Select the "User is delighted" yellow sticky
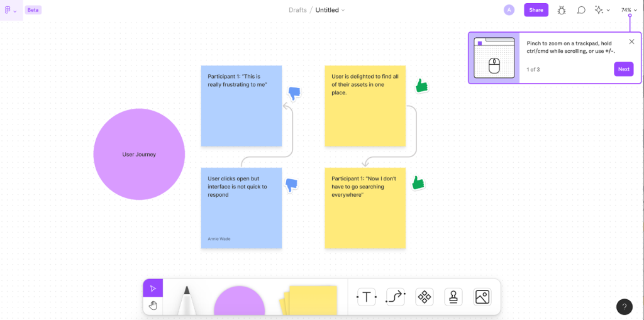The image size is (644, 320). (x=365, y=106)
